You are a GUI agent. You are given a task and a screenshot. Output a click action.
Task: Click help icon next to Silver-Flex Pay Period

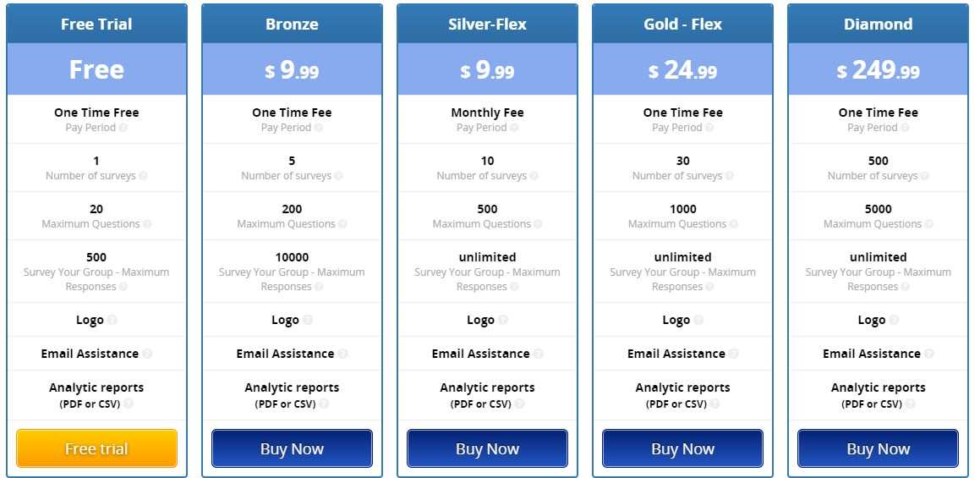514,128
